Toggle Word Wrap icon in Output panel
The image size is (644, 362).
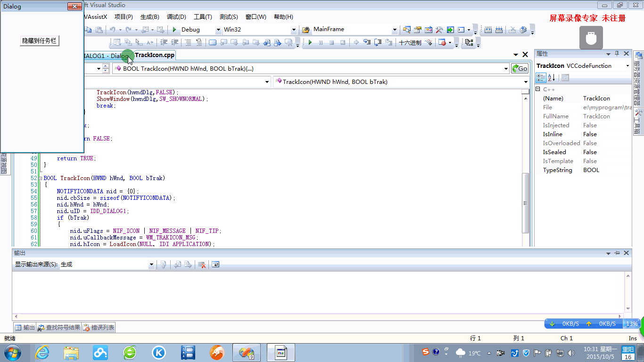tap(215, 265)
